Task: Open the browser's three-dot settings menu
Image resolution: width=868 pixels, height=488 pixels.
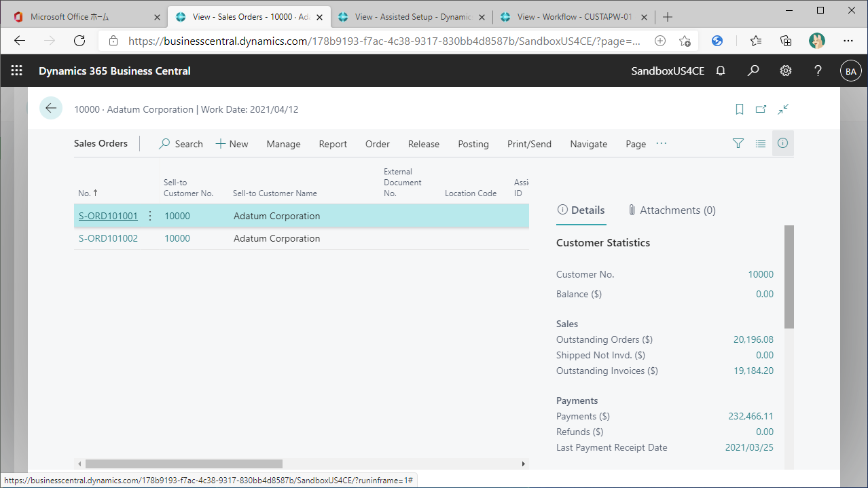Action: point(848,41)
